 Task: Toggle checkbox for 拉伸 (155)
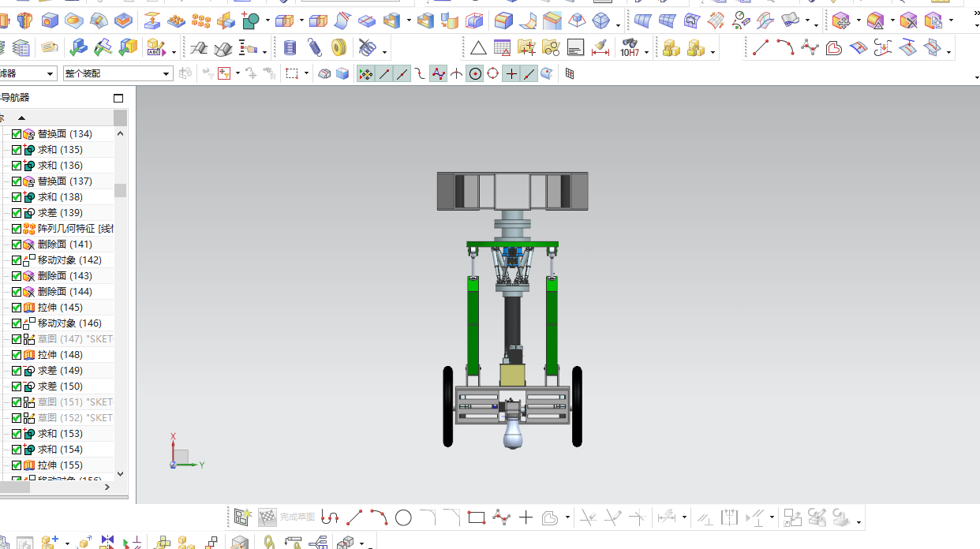pos(17,465)
